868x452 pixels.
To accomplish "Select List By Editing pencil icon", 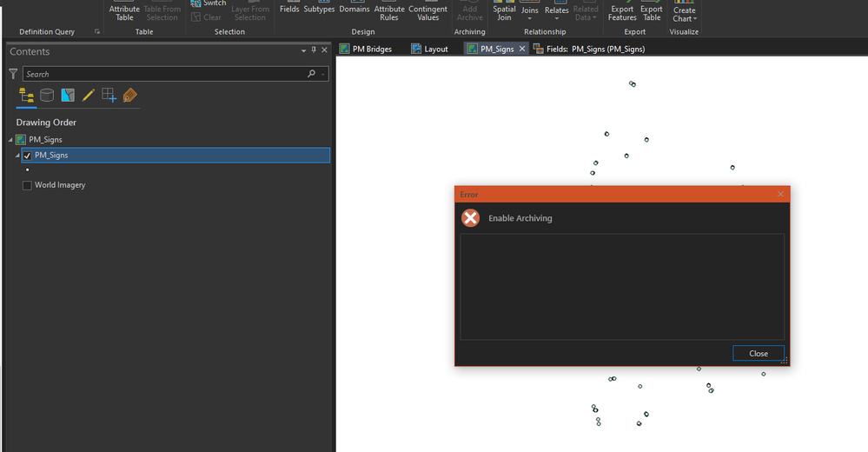I will 88,96.
